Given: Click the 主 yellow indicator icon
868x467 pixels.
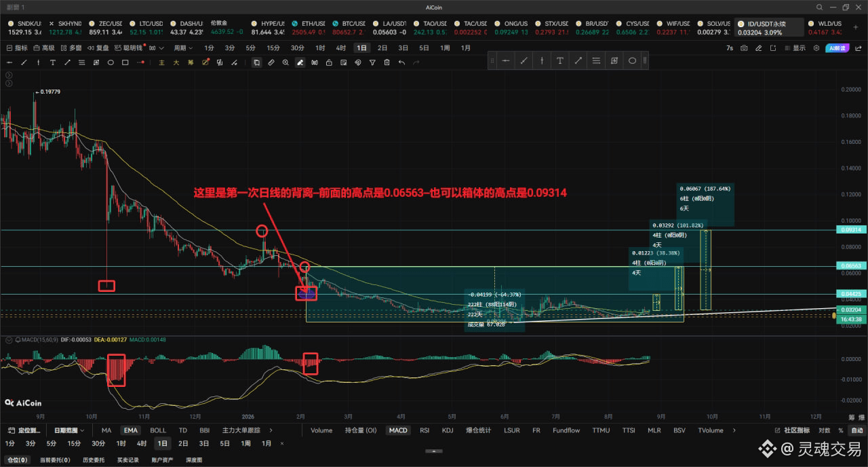Looking at the screenshot, I should tap(161, 62).
